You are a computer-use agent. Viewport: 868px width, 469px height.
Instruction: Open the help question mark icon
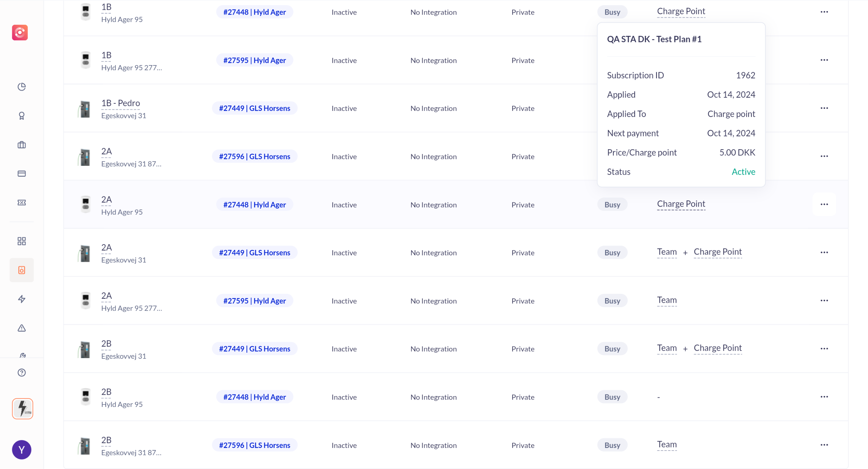coord(22,372)
